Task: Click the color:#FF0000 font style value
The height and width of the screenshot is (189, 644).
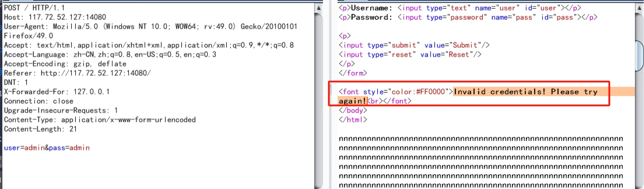Action: (418, 92)
